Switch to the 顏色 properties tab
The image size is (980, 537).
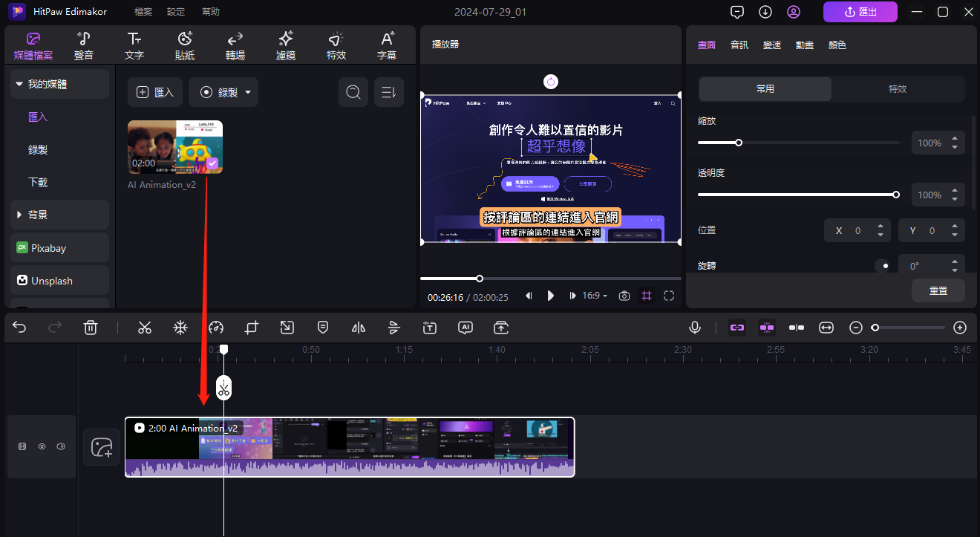tap(837, 45)
